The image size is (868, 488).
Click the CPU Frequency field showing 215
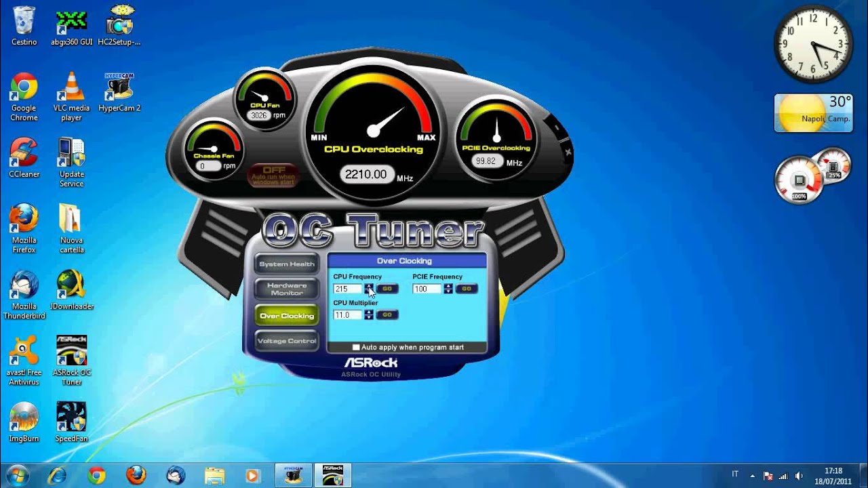click(x=349, y=289)
